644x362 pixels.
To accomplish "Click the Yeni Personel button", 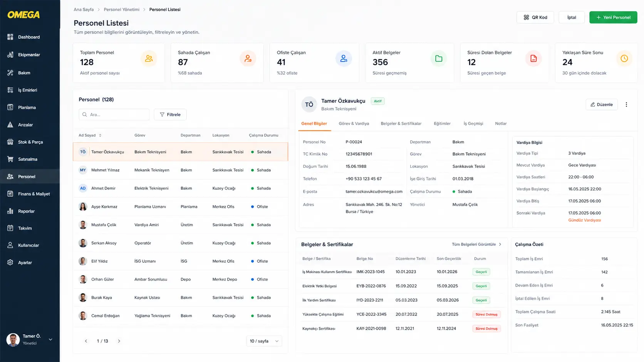I will [x=613, y=17].
